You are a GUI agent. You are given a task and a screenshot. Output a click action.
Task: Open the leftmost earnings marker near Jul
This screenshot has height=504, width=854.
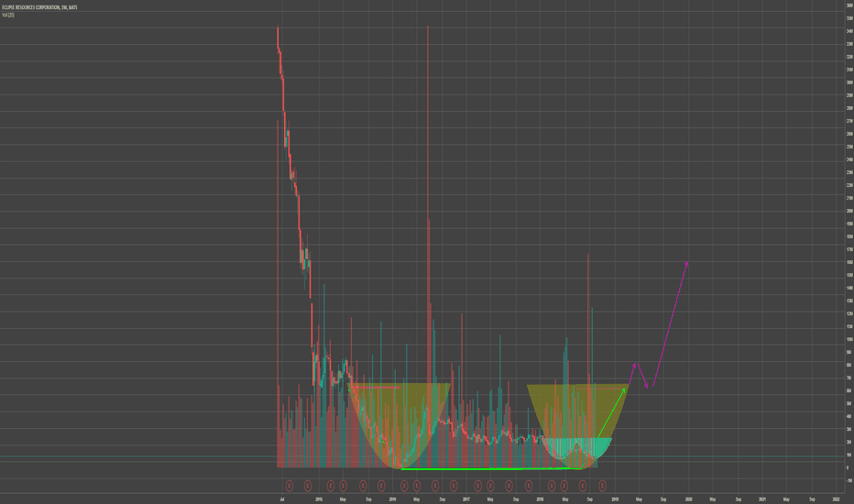290,486
